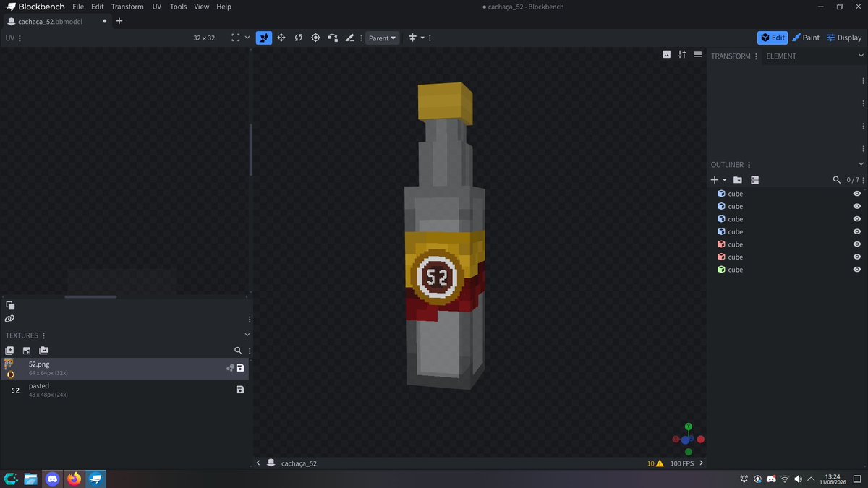Click the outliner options toggle icon
The width and height of the screenshot is (868, 488).
pyautogui.click(x=754, y=180)
